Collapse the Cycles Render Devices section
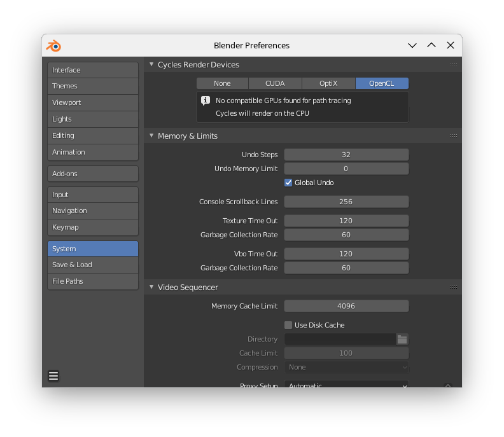Screen dimensions: 504x437 click(151, 64)
